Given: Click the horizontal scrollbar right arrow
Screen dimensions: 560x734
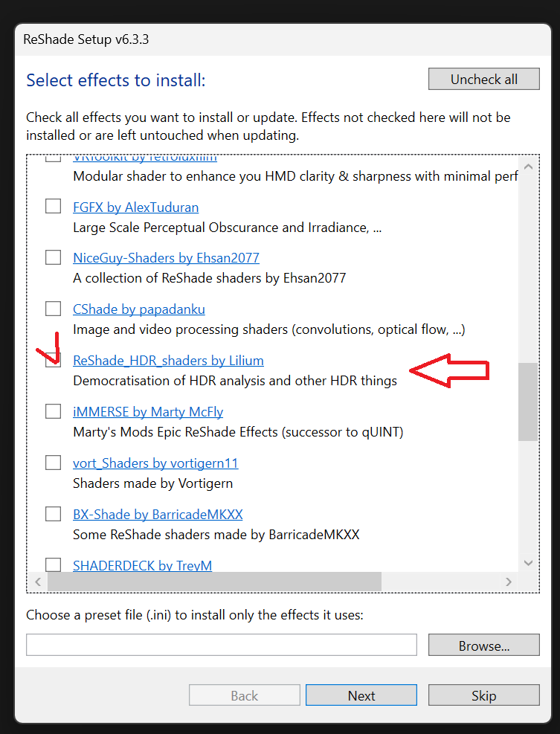Looking at the screenshot, I should pos(509,582).
